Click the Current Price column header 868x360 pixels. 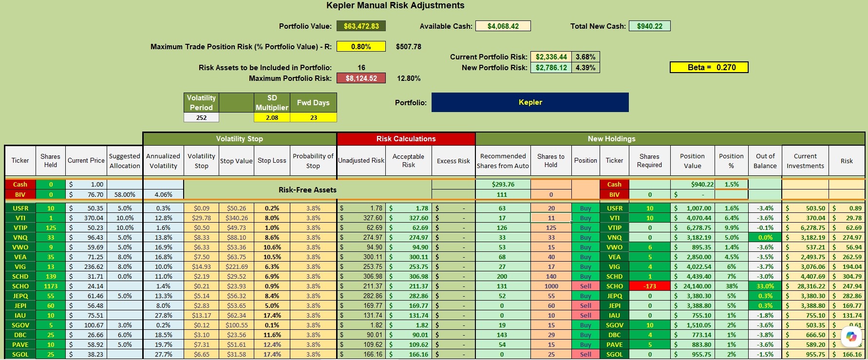click(x=86, y=161)
